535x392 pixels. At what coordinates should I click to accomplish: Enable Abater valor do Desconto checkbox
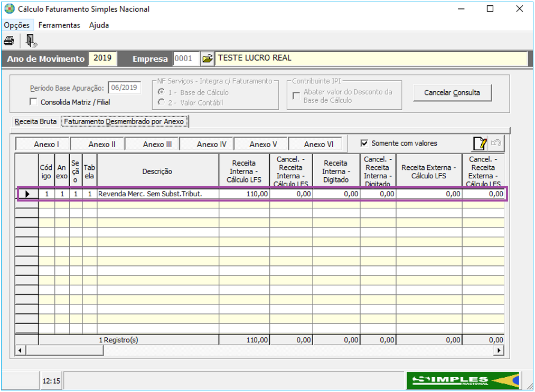pos(296,96)
